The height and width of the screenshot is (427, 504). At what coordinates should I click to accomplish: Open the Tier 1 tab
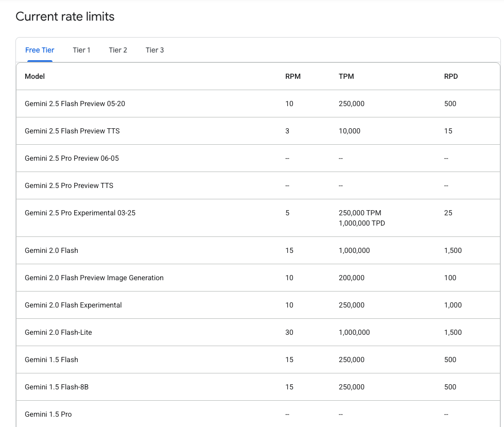coord(81,50)
